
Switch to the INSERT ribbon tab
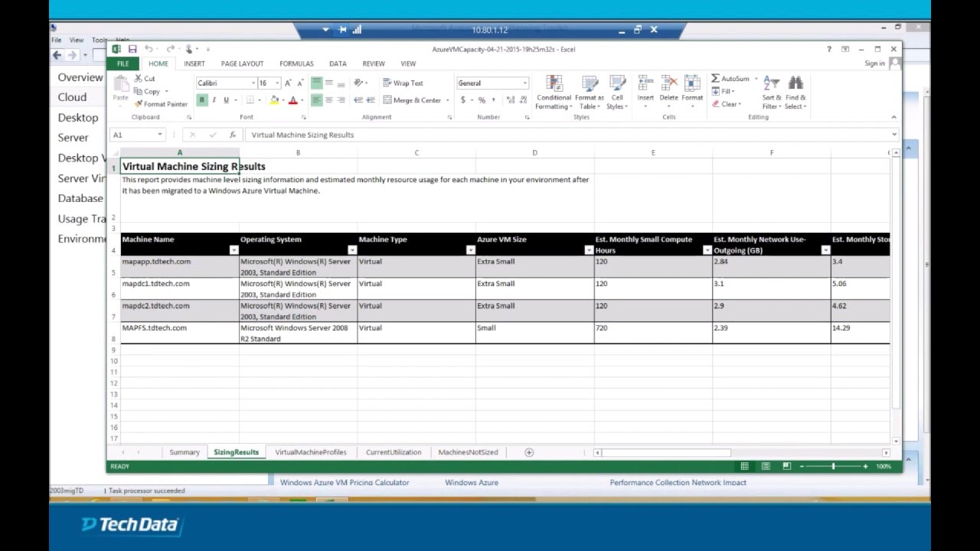(x=194, y=64)
